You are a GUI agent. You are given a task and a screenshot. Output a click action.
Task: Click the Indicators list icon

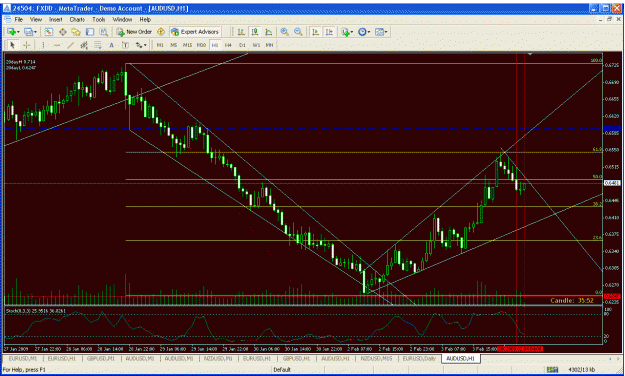click(345, 32)
